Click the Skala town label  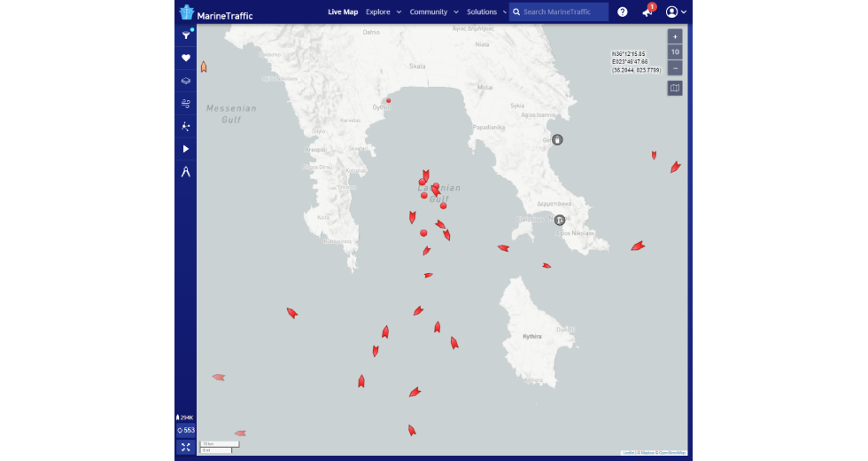point(417,66)
